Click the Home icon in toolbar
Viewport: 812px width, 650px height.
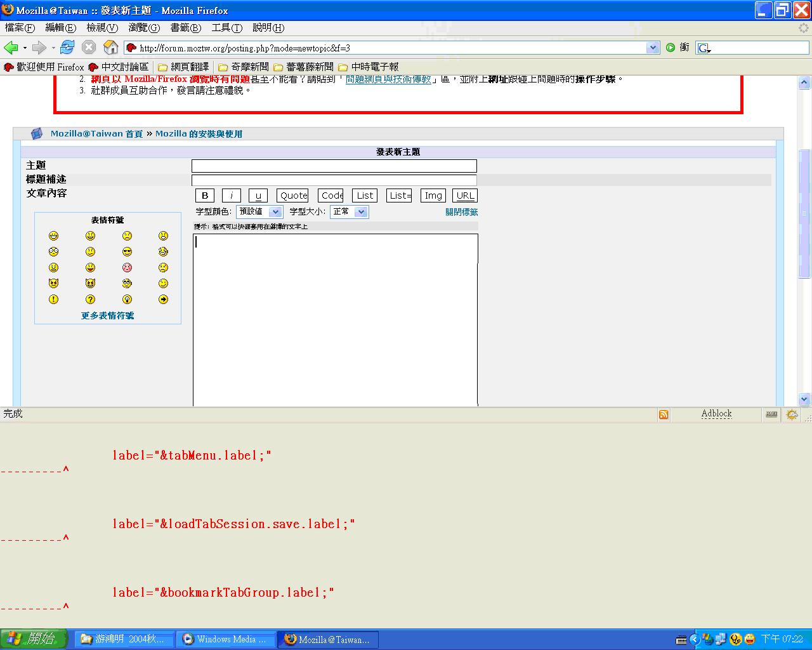111,48
